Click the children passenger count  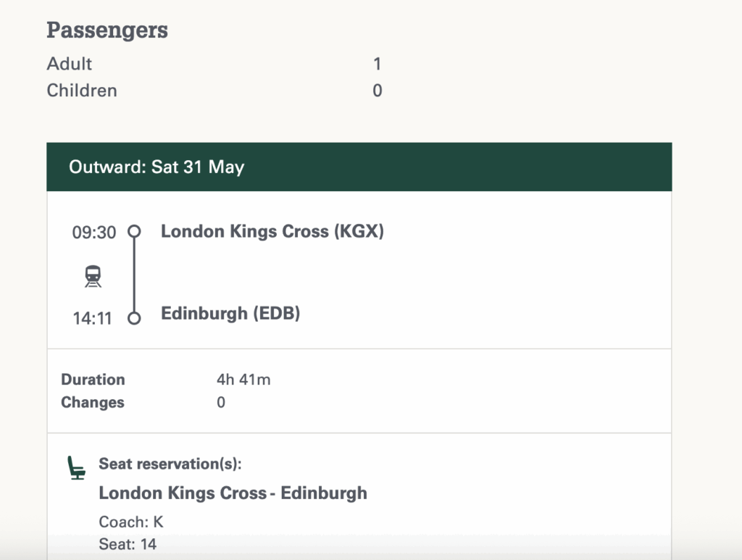click(x=377, y=91)
